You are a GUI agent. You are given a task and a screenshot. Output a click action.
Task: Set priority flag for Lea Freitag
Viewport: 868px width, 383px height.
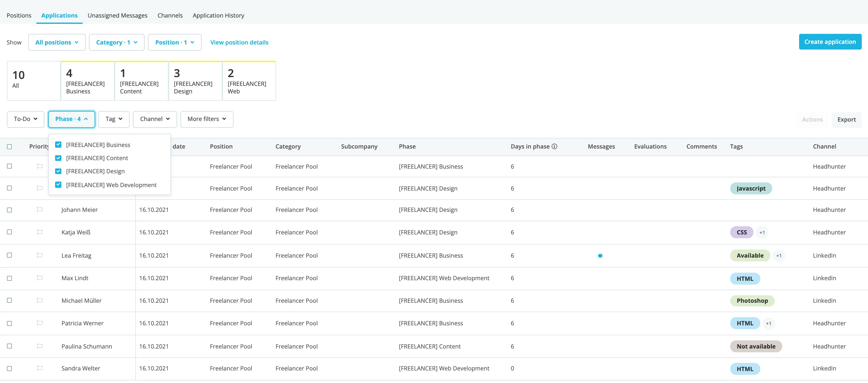coord(39,255)
